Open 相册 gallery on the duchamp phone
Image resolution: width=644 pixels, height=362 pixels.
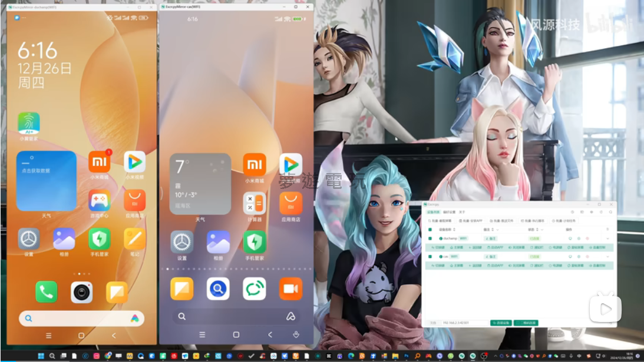(64, 239)
